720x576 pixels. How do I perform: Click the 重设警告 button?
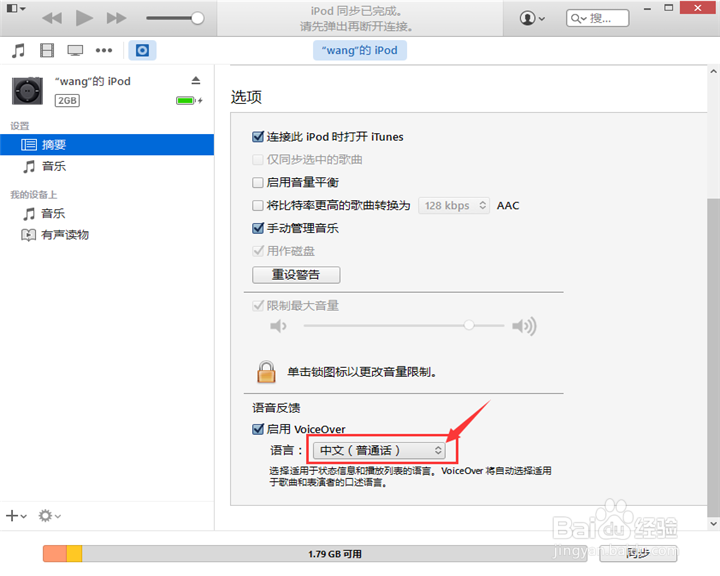click(296, 275)
